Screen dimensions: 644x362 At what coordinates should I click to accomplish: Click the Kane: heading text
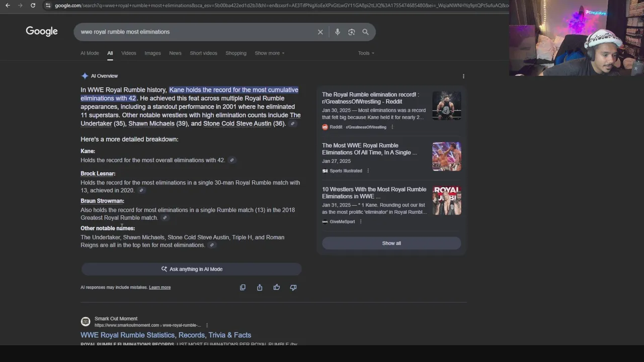click(x=88, y=151)
